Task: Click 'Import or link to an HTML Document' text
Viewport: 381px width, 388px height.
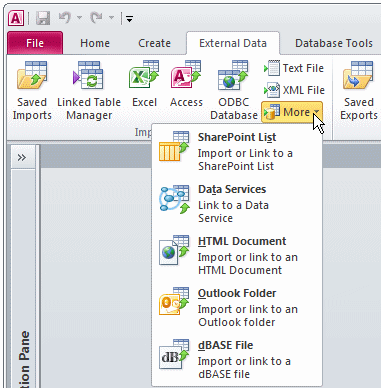Action: pyautogui.click(x=248, y=264)
